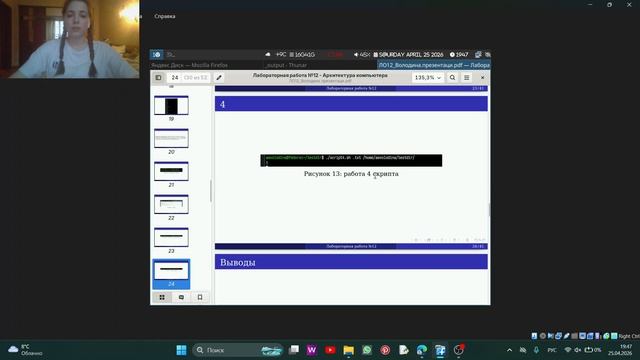Expand the hidden system tray icons
This screenshot has width=640, height=360.
[x=509, y=350]
